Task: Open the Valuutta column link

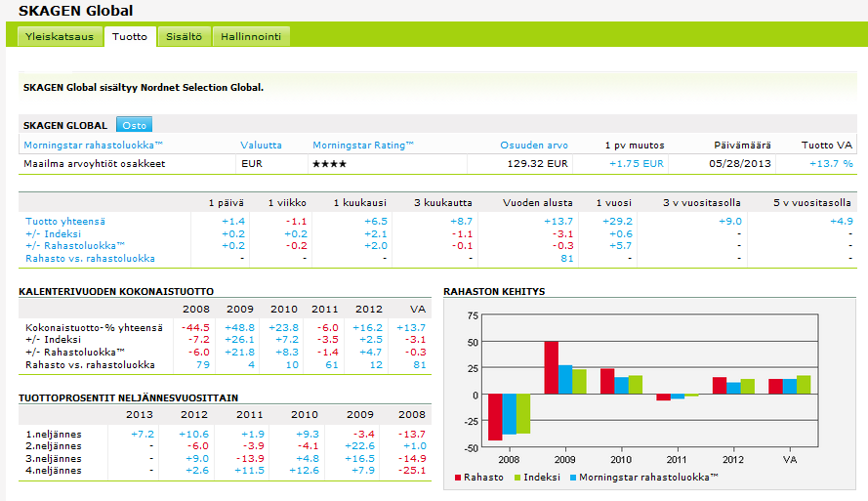Action: [261, 146]
